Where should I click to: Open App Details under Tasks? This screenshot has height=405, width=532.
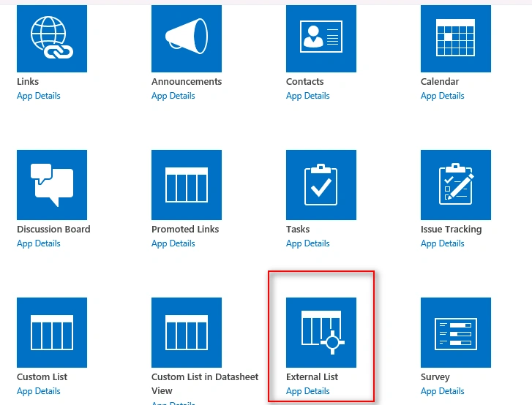click(308, 243)
